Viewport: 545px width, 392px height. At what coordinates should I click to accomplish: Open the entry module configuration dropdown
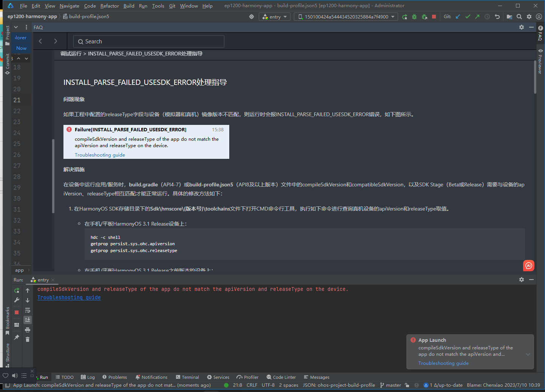pos(275,17)
